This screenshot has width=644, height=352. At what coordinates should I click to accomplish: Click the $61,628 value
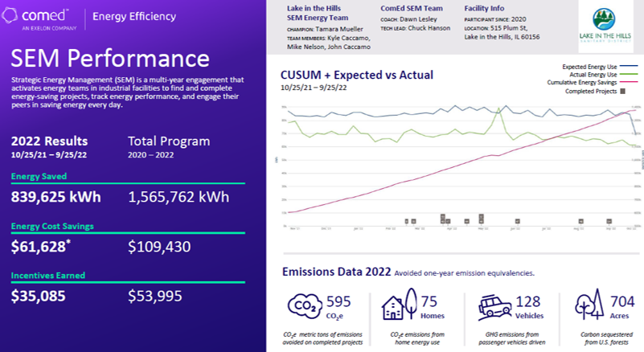pyautogui.click(x=40, y=246)
